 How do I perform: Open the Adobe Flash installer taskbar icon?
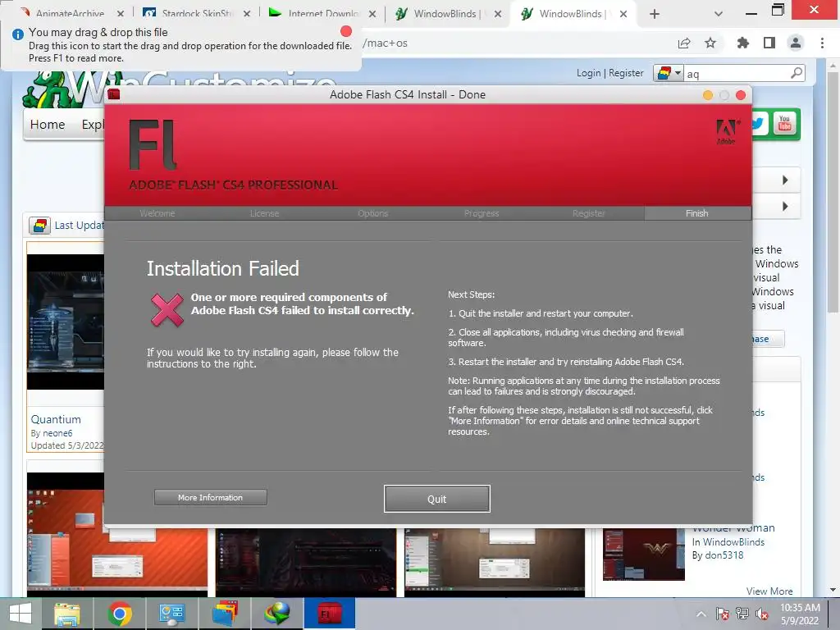[x=330, y=614]
